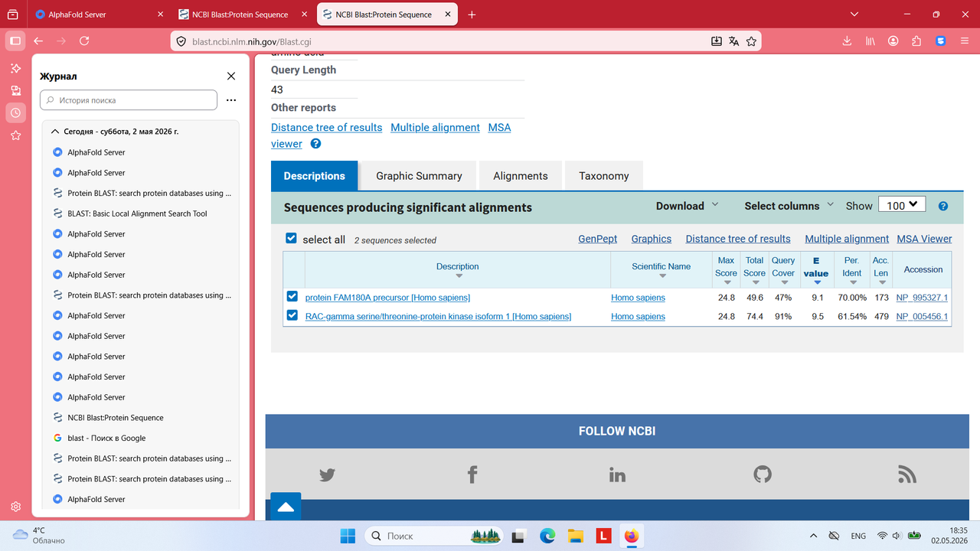This screenshot has width=980, height=551.
Task: Open the Firefox library menu
Action: pyautogui.click(x=871, y=41)
